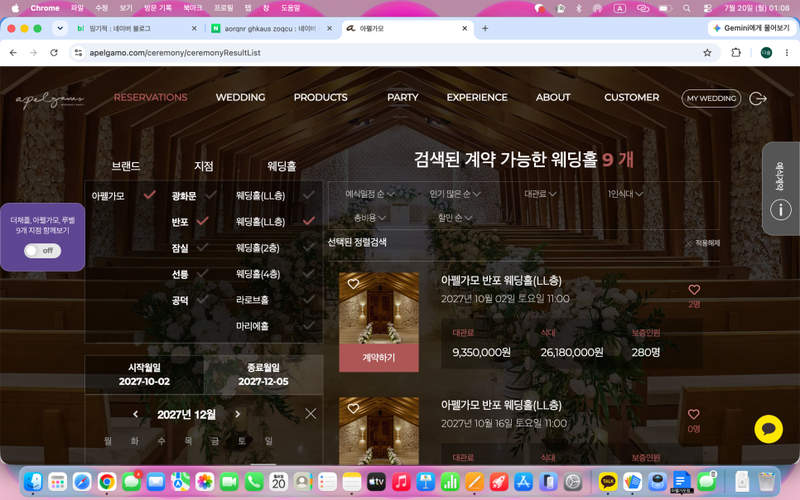Like the second wedding hall thumbnail heart
800x500 pixels.
click(x=353, y=408)
